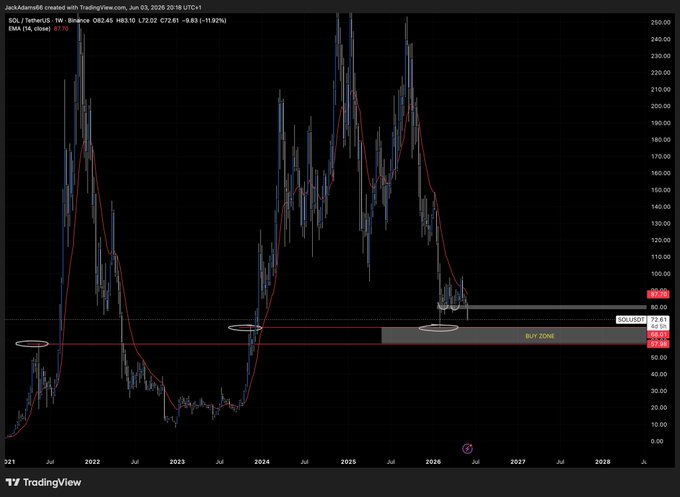680x497 pixels.
Task: Click the 140.00 price axis label
Action: [x=660, y=207]
